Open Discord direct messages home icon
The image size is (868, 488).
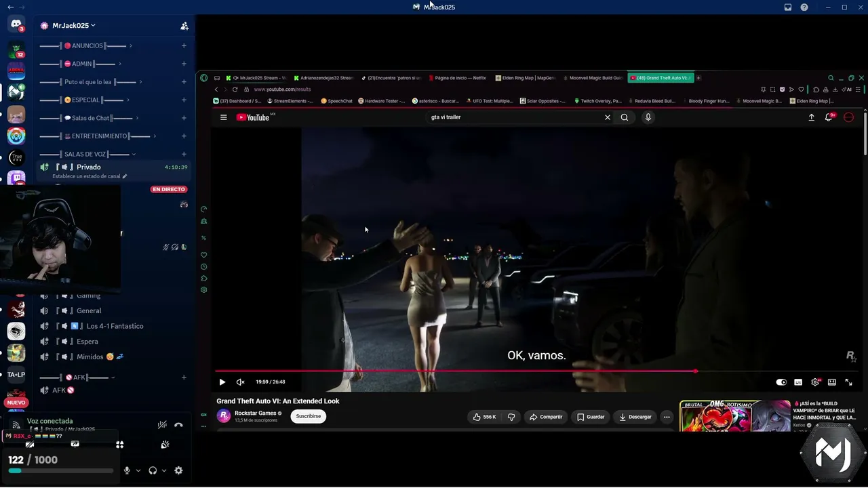pyautogui.click(x=16, y=24)
